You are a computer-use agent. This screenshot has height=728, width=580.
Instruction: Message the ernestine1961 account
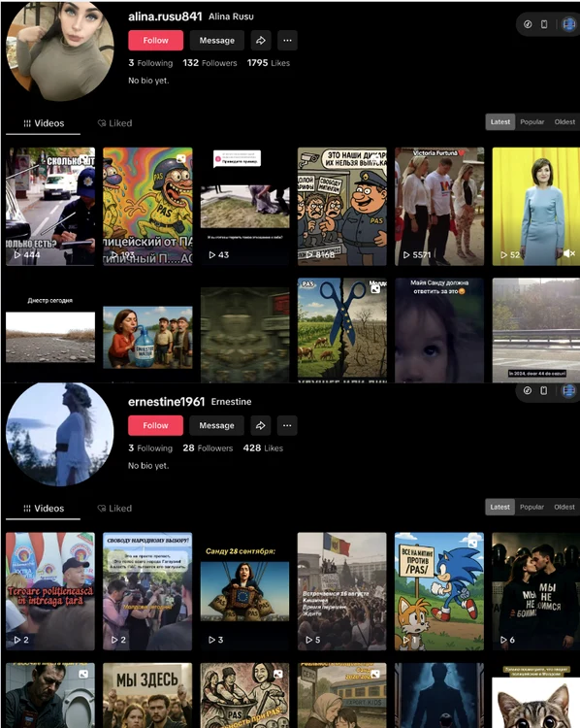click(x=216, y=425)
